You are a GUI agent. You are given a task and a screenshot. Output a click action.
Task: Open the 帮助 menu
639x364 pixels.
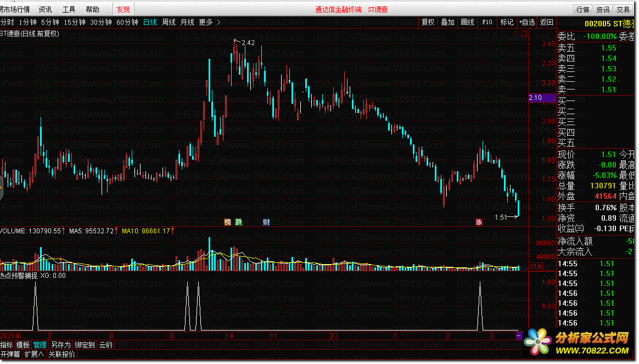click(x=93, y=9)
